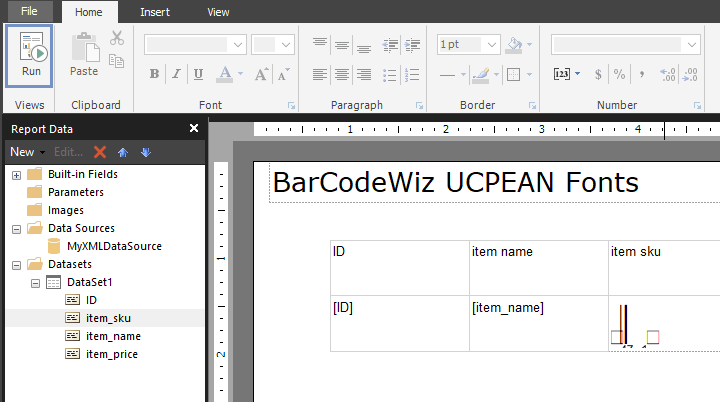Screen dimensions: 720x402
Task: Open fill color dropdown arrow
Action: tap(529, 45)
